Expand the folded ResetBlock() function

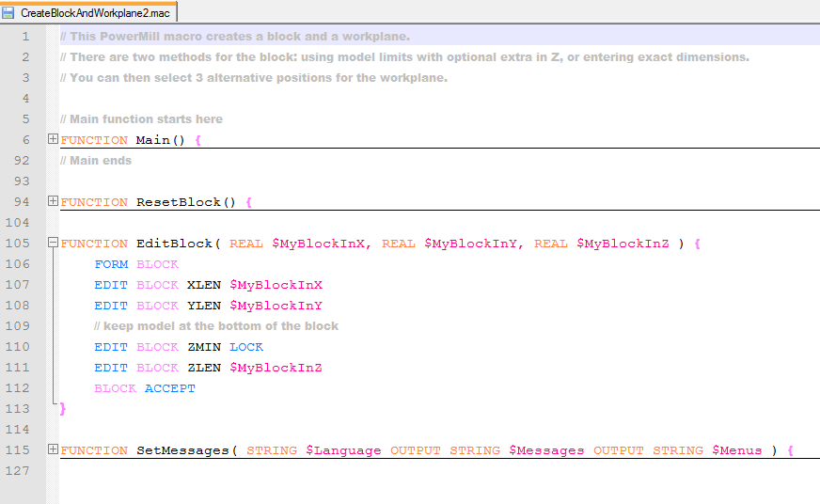[53, 201]
